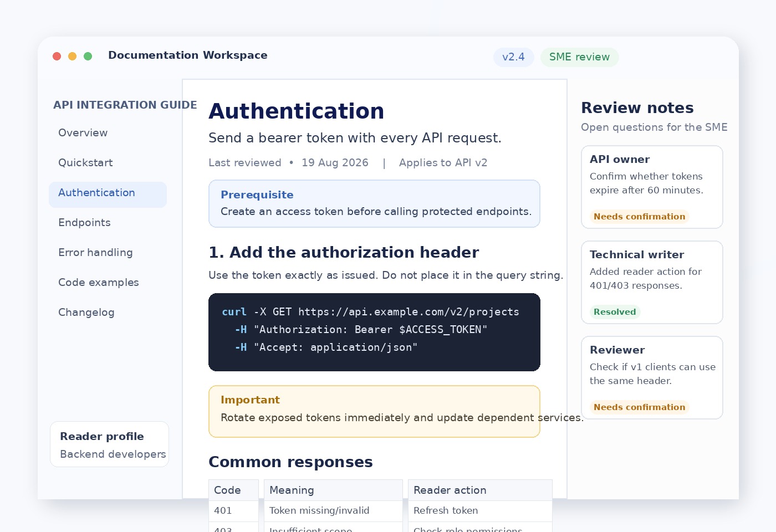Click the 'Meaning' table column header
The image size is (776, 532).
(333, 490)
